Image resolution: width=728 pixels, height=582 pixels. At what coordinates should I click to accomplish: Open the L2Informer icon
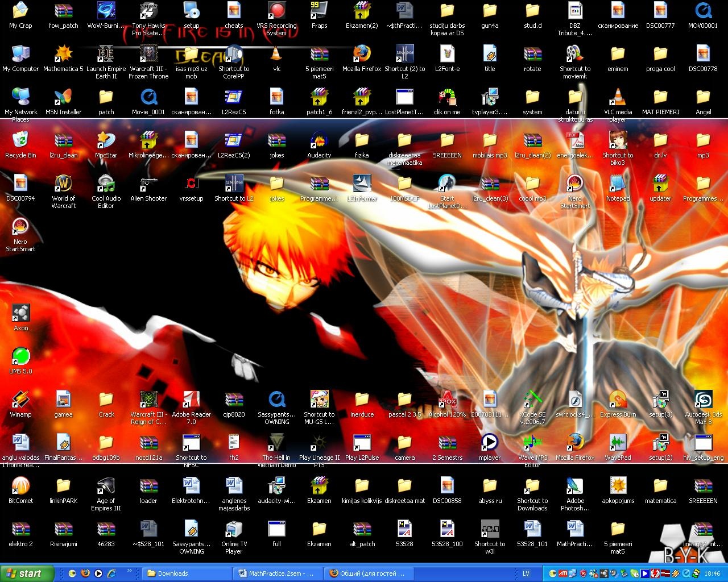coord(362,184)
